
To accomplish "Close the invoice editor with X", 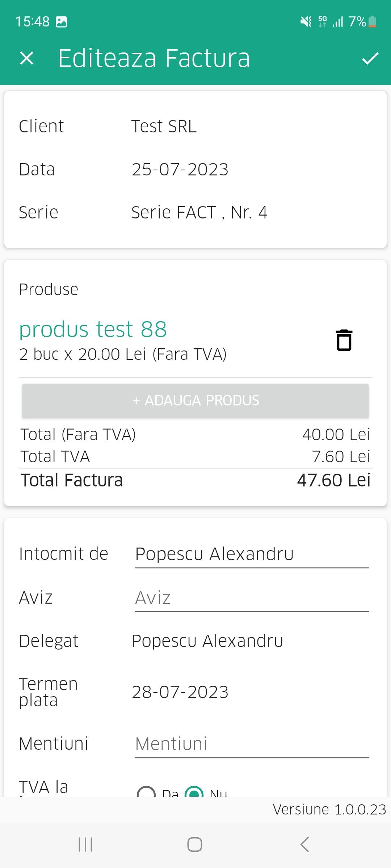I will click(x=26, y=58).
